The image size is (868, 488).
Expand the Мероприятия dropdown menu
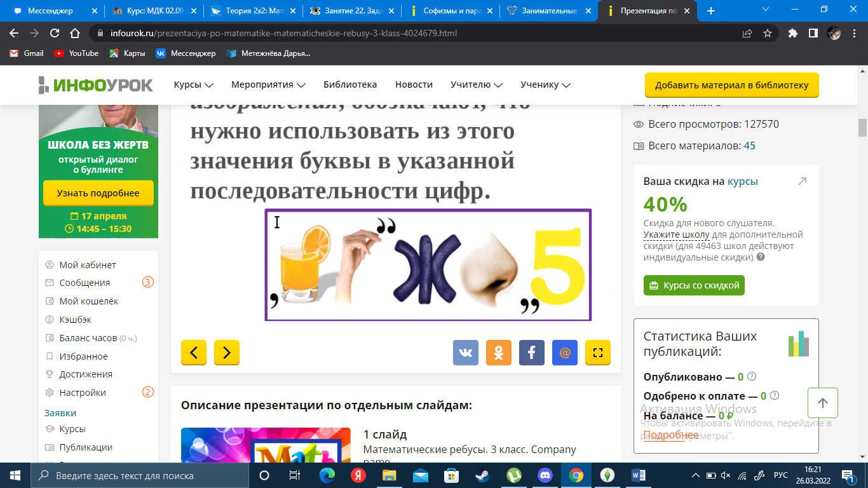[269, 85]
